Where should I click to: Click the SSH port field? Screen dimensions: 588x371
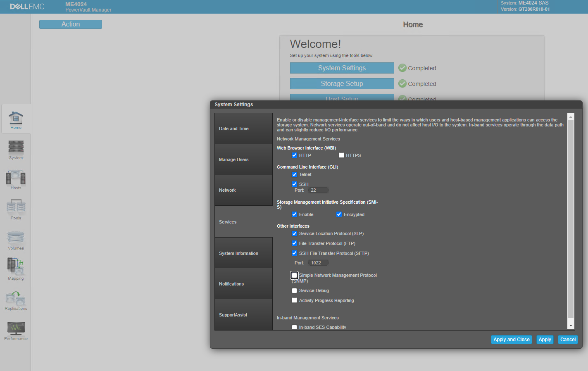318,190
